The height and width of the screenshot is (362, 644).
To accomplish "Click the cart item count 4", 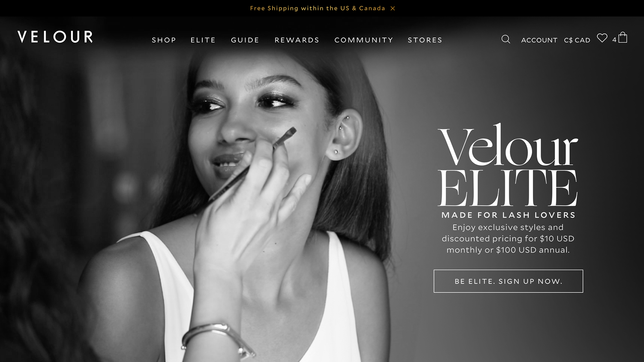I will [x=614, y=40].
